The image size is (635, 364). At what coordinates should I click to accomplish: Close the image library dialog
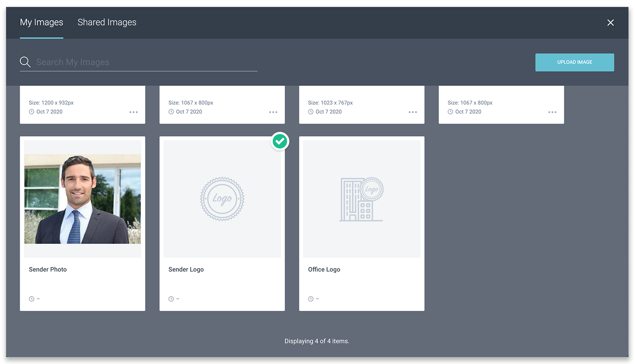(610, 22)
